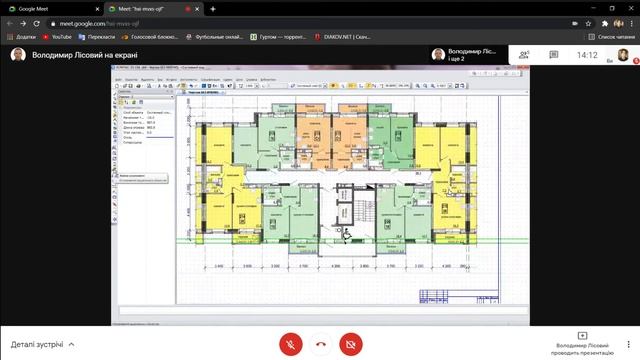Open Meet more options menu
Viewport: 640px width, 360px height.
click(629, 344)
